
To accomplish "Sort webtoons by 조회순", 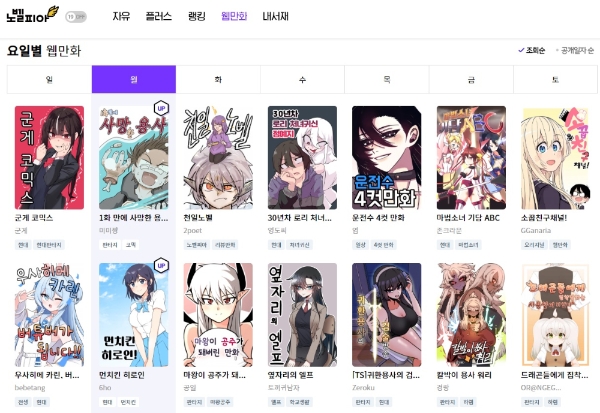I will point(532,50).
